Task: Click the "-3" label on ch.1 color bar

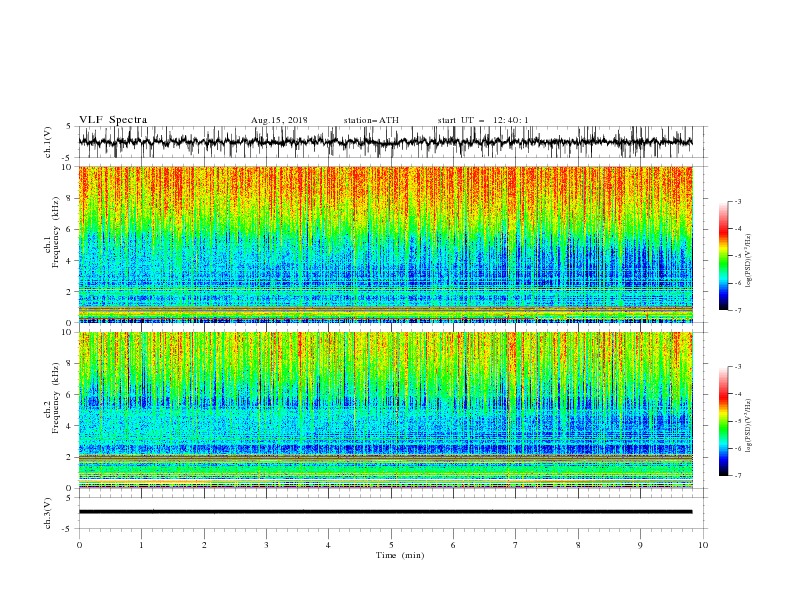Action: click(x=738, y=201)
